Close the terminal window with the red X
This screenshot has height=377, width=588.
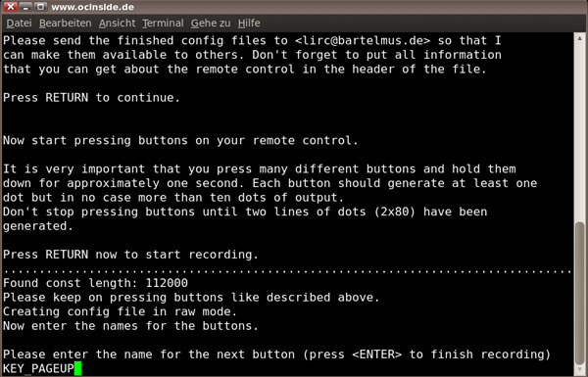(11, 7)
